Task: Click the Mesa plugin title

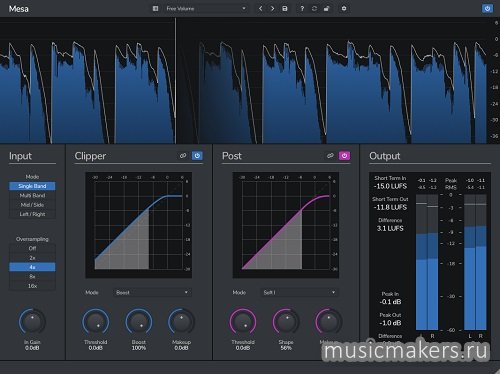Action: click(19, 9)
